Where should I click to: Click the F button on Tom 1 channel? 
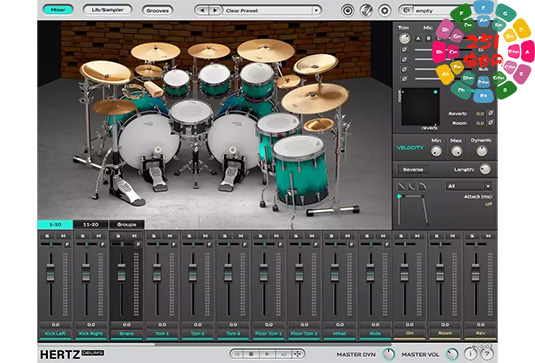click(x=174, y=244)
